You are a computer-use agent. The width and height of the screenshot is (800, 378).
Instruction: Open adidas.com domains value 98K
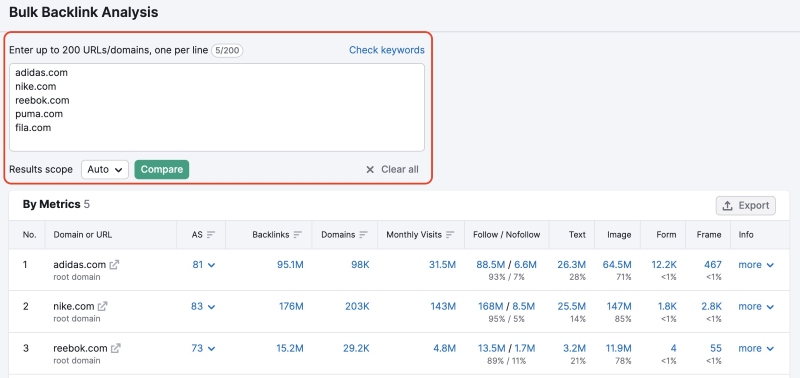coord(360,265)
